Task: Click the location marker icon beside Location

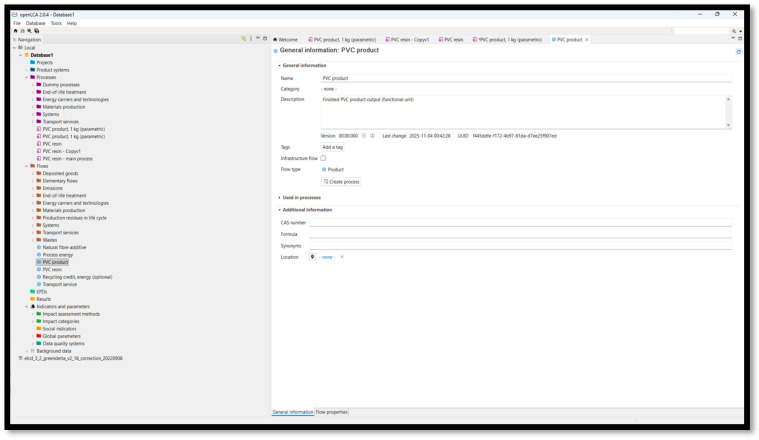Action: click(312, 257)
